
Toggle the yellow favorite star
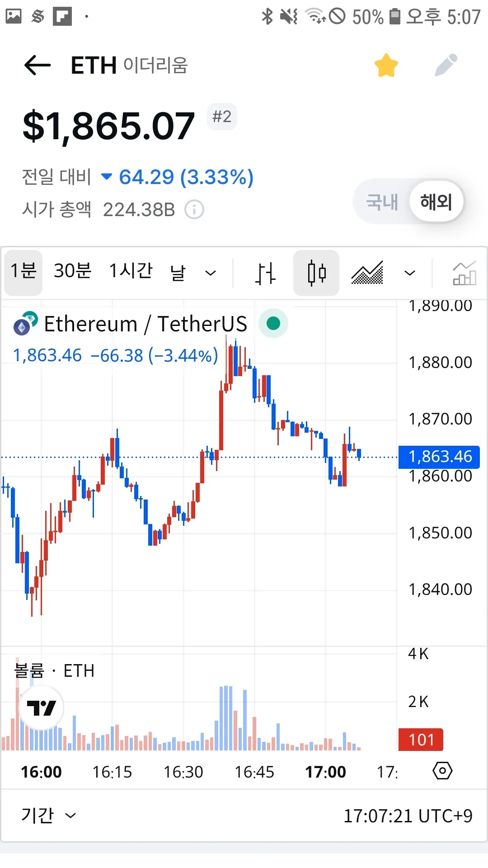click(386, 66)
